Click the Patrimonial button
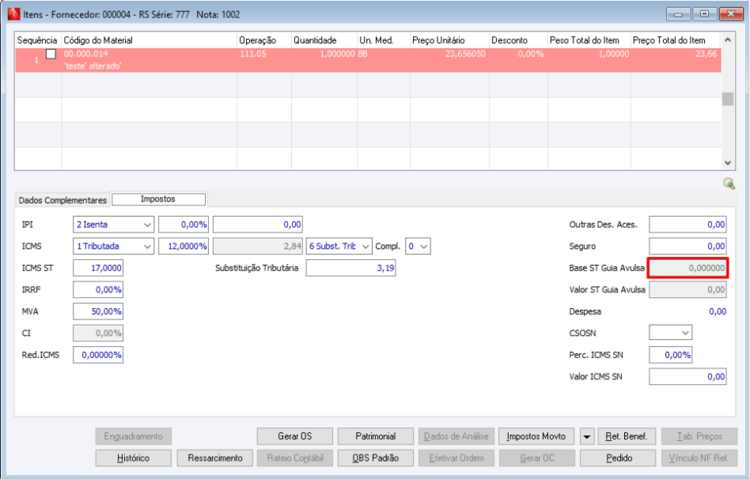This screenshot has height=479, width=750. pyautogui.click(x=375, y=436)
